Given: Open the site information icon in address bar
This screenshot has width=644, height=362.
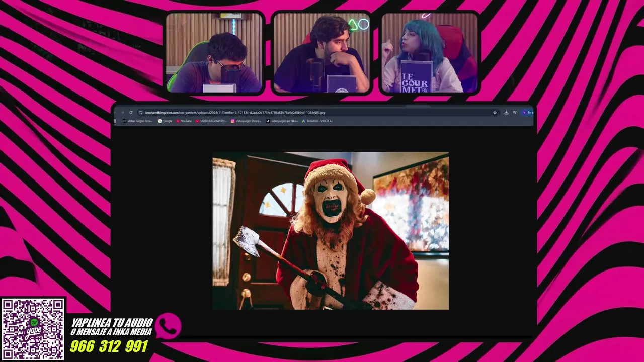Looking at the screenshot, I should click(x=141, y=113).
